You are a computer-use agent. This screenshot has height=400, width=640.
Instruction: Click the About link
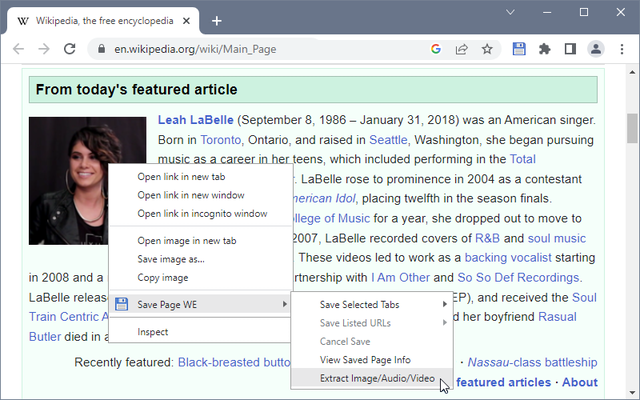580,382
